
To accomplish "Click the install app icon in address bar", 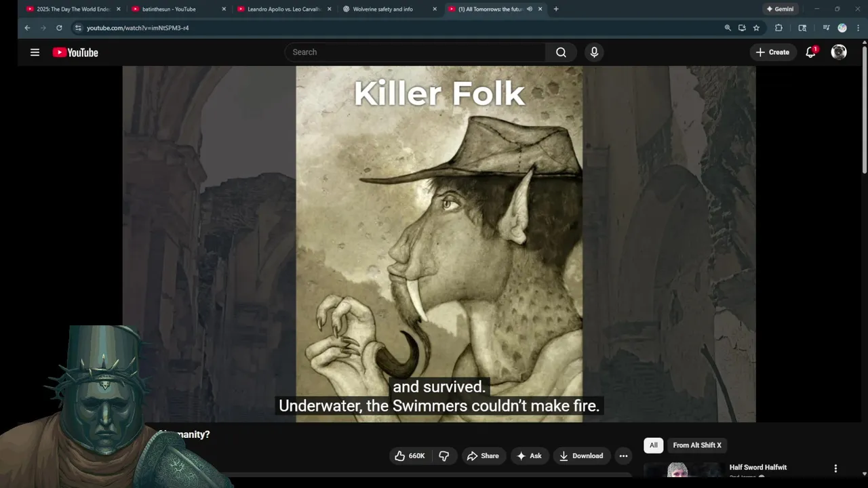I will (742, 28).
